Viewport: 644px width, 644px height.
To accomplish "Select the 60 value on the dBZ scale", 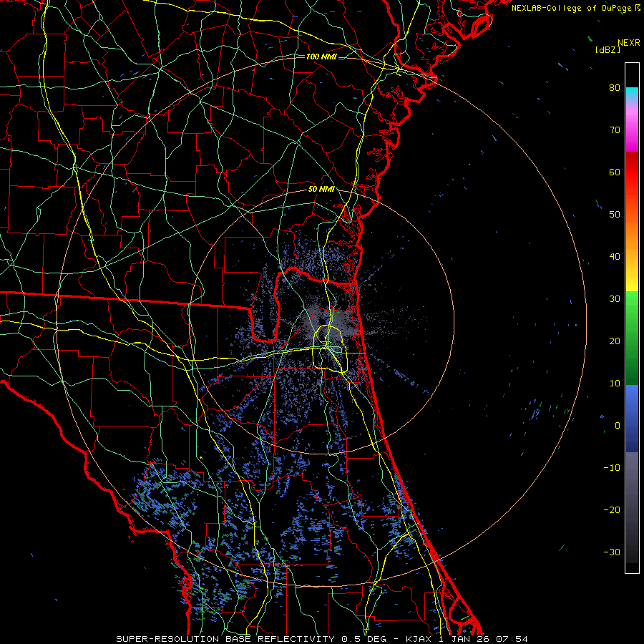I will (615, 172).
